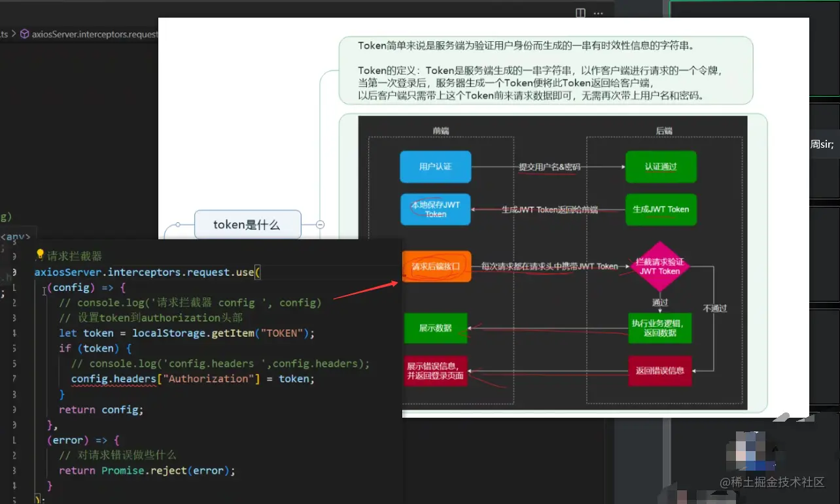
Task: Click the line starting "以后客户端只需带上"
Action: pos(531,95)
